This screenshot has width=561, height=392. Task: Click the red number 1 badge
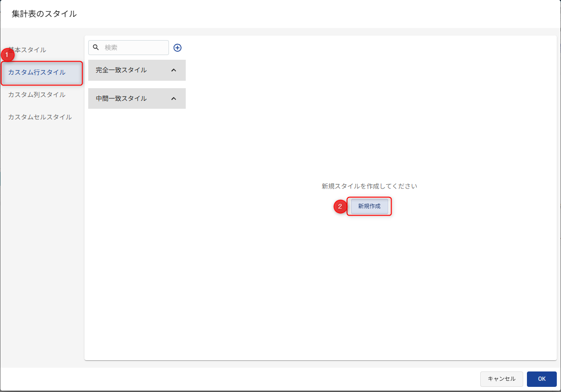tap(7, 55)
